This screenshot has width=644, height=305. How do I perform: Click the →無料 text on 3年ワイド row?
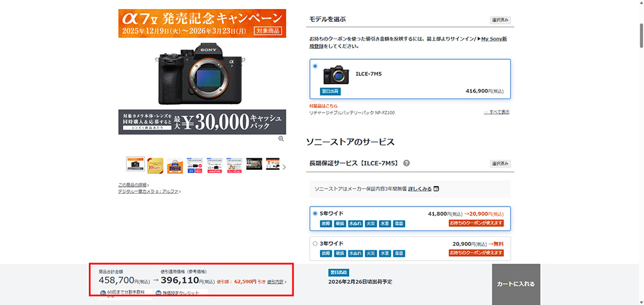(496, 243)
